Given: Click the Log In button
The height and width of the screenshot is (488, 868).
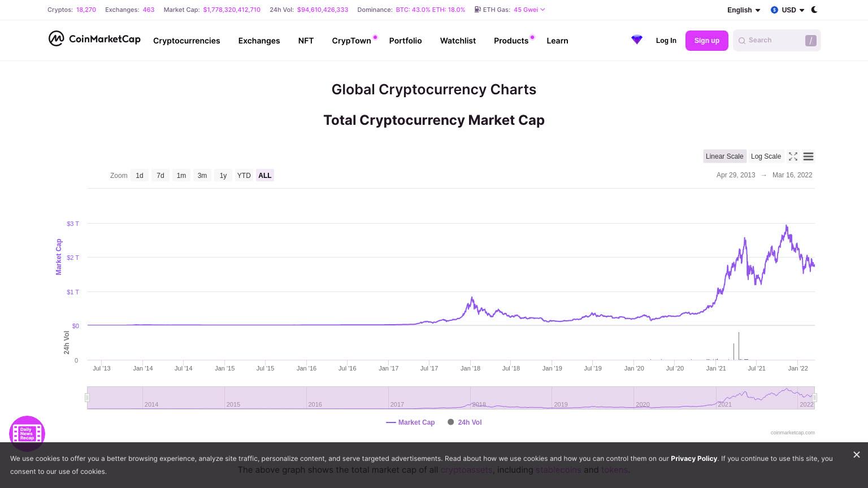Looking at the screenshot, I should 666,41.
